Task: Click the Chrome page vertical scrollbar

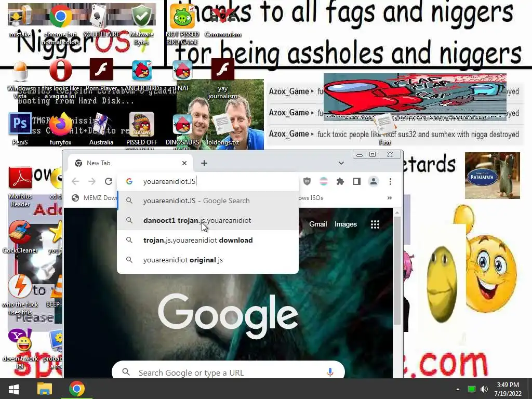Action: [x=397, y=271]
